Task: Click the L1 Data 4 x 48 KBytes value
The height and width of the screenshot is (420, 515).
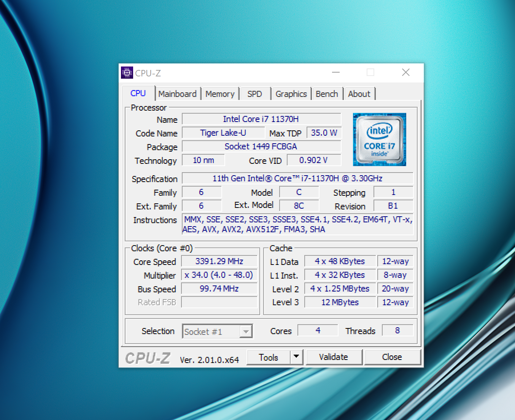Action: 340,261
